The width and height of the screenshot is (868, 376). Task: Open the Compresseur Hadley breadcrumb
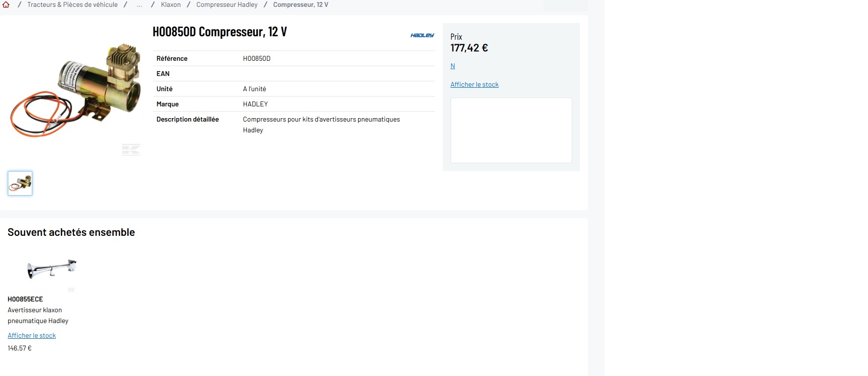(x=227, y=4)
